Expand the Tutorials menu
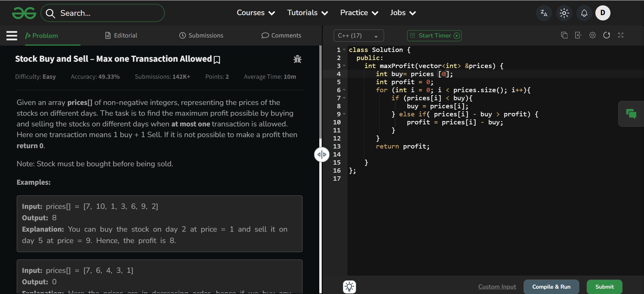 307,13
